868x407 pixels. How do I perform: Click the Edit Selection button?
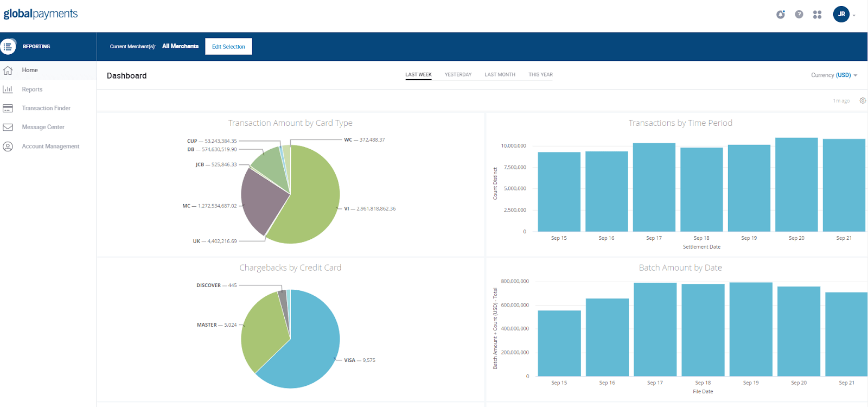(228, 47)
